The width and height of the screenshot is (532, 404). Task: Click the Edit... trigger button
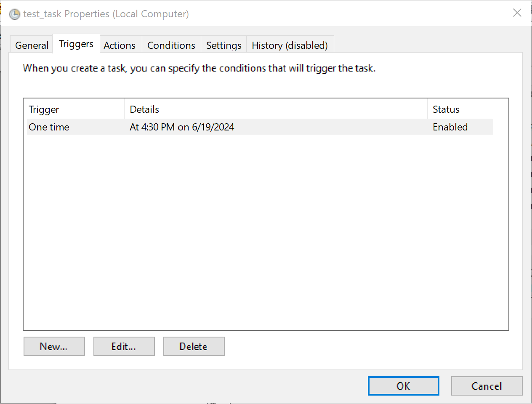coord(124,346)
